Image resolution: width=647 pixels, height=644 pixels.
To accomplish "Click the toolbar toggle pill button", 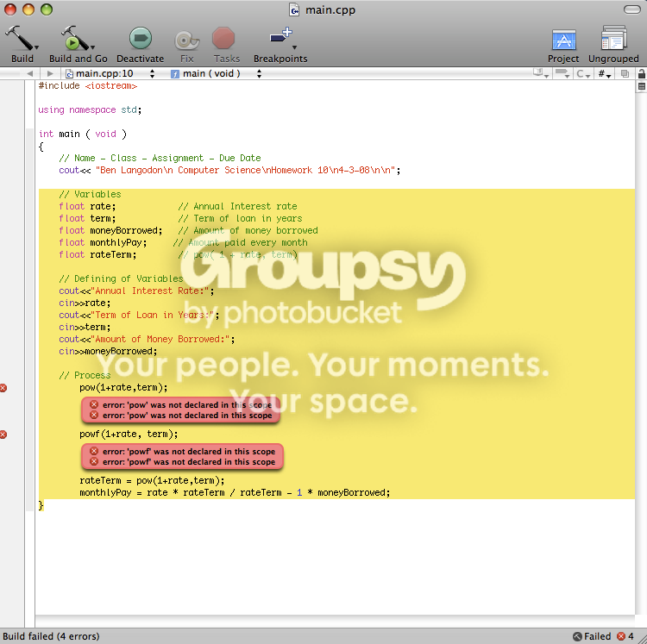I will click(x=631, y=9).
